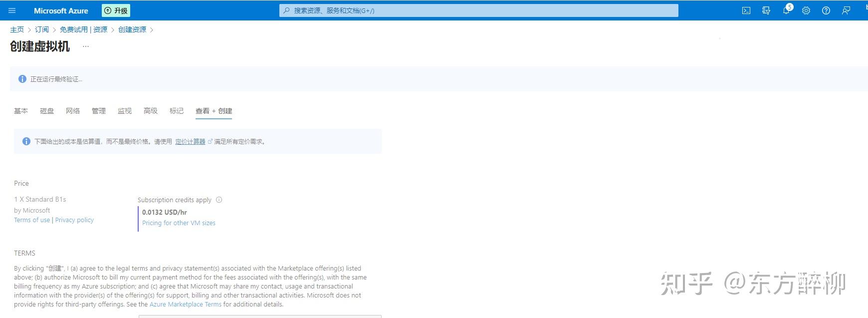868x318 pixels.
Task: Open the notifications bell
Action: click(786, 10)
